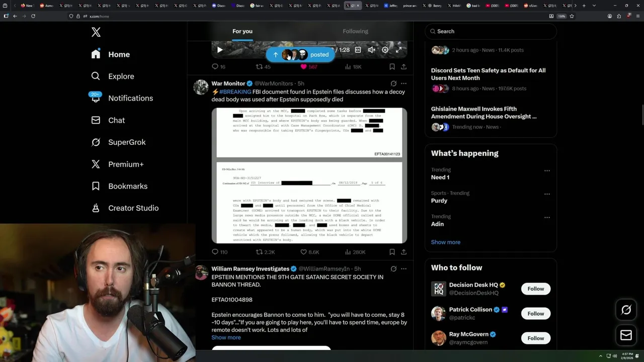Open Bookmarks in sidebar
Image resolution: width=644 pixels, height=362 pixels.
[x=119, y=186]
